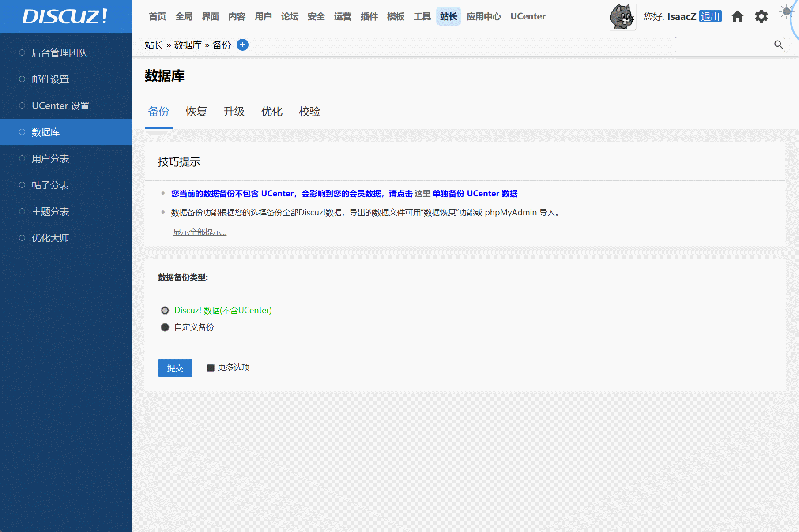This screenshot has height=532, width=799.
Task: Switch to the 升级 tab
Action: coord(234,112)
